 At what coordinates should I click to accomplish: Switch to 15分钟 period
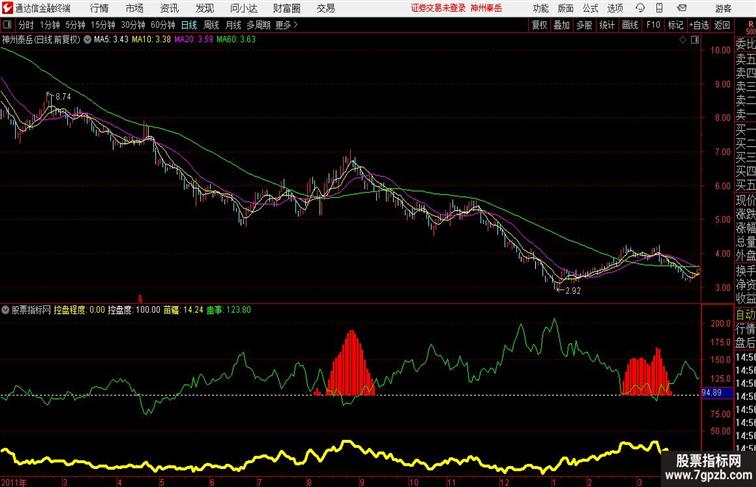103,25
